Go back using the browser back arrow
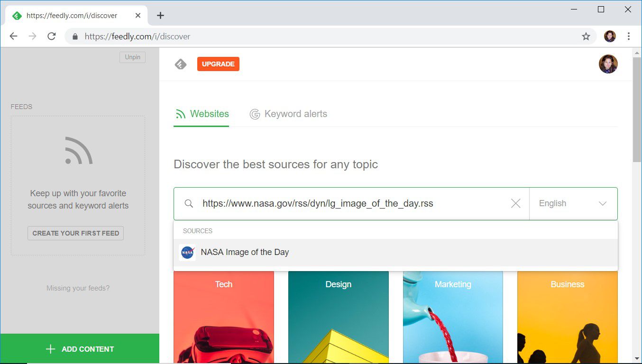 [x=13, y=36]
